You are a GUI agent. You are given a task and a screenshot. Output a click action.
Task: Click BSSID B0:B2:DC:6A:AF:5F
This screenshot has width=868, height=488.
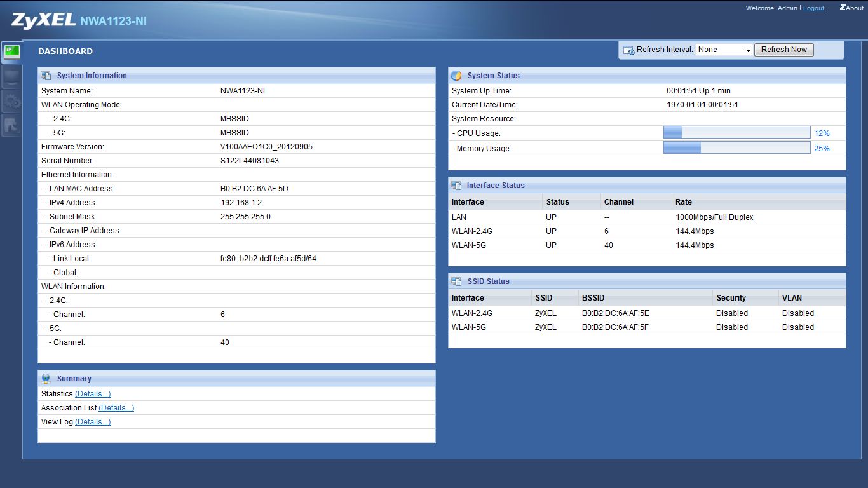[x=615, y=327]
